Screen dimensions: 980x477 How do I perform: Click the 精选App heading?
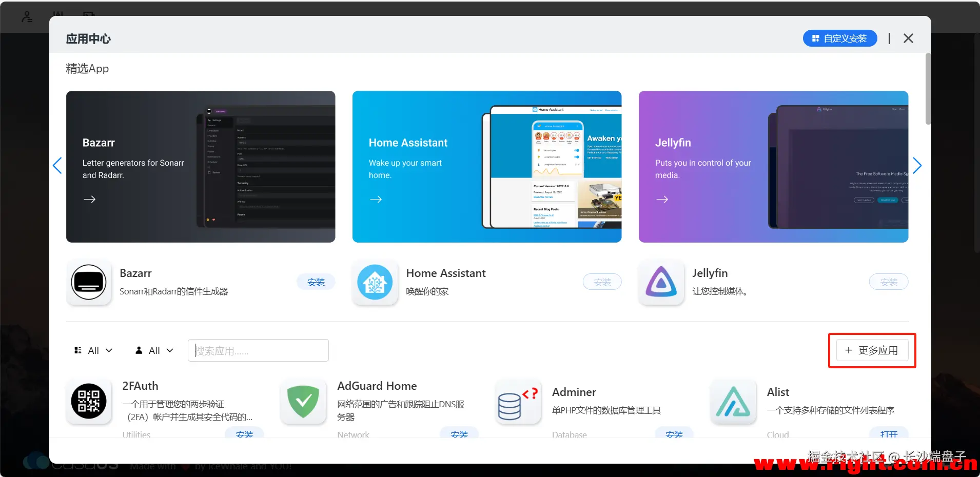[x=87, y=68]
